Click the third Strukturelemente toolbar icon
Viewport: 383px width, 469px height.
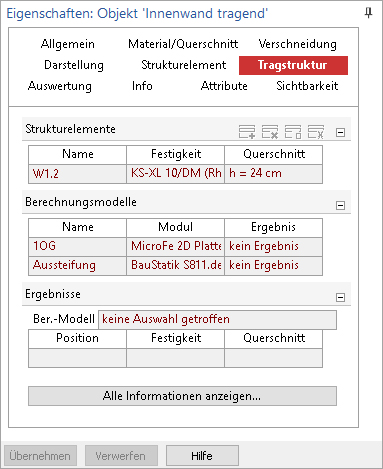tap(293, 132)
